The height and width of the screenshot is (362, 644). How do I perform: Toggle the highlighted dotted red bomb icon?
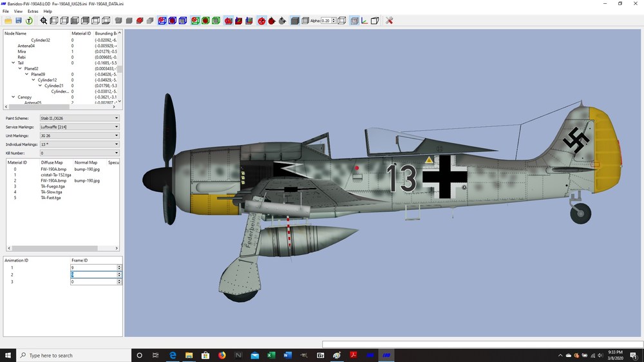(261, 21)
